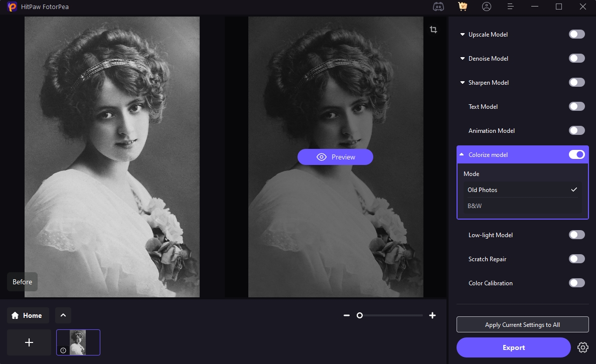Click the Text Model label
The width and height of the screenshot is (596, 364).
coord(483,107)
